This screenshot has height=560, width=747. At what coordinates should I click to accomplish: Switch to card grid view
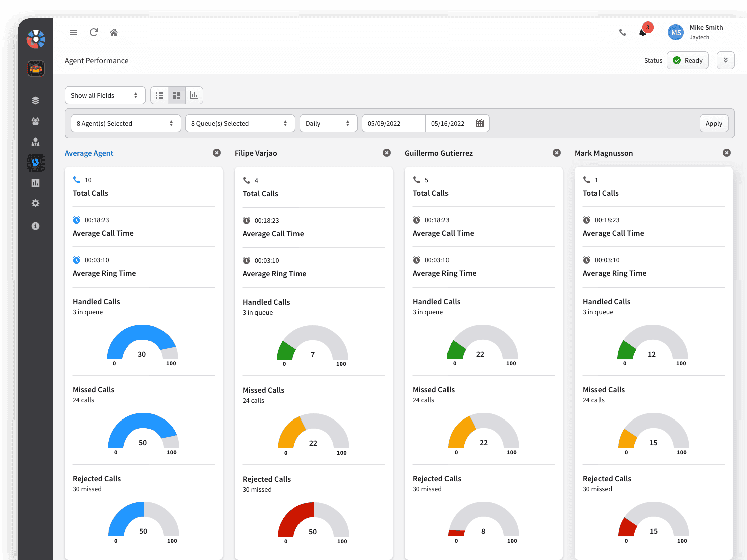177,95
